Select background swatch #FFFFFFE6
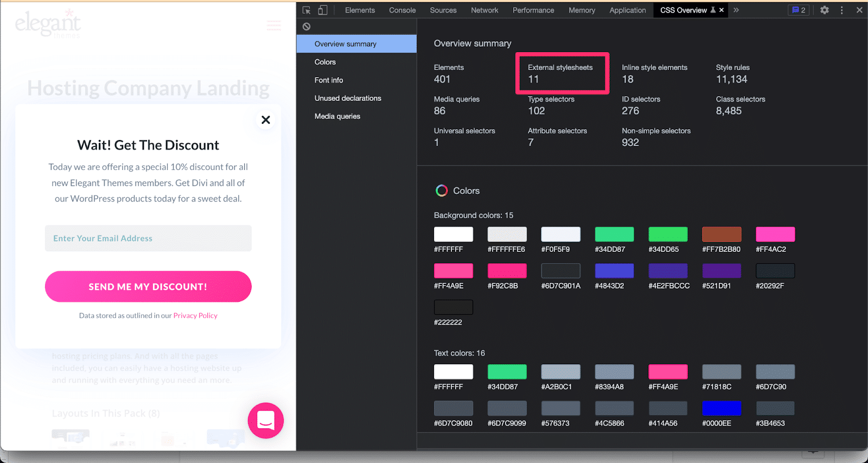 (x=507, y=234)
